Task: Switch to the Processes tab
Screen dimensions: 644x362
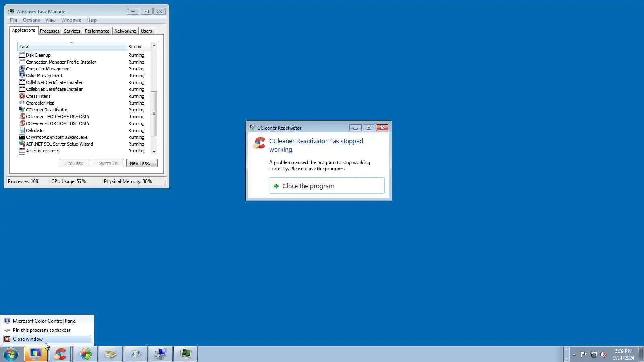Action: click(x=50, y=31)
